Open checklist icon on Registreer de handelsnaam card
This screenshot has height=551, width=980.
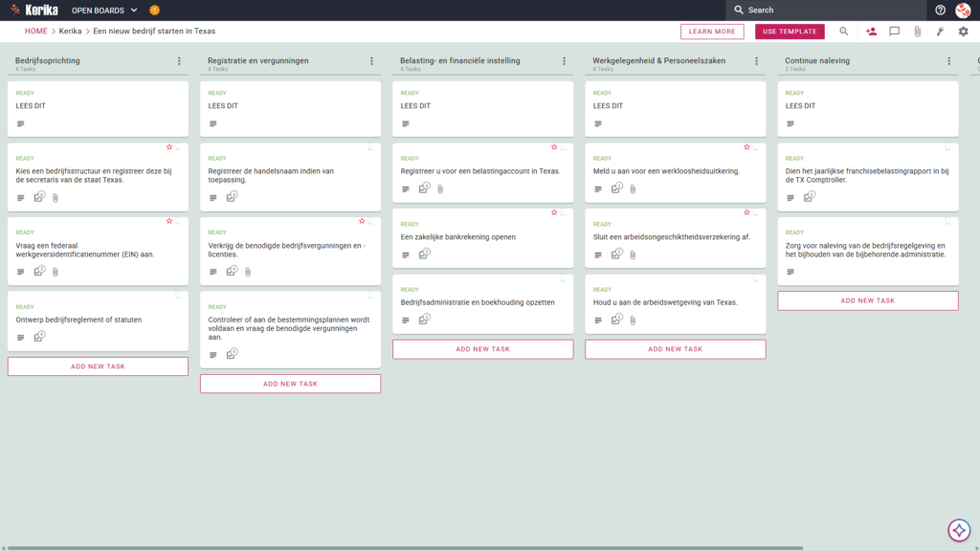coord(232,197)
